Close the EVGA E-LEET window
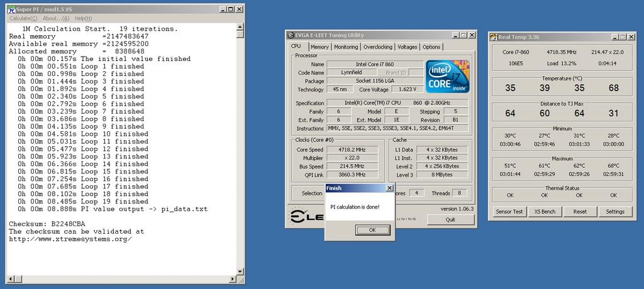This screenshot has height=289, width=644. [472, 35]
